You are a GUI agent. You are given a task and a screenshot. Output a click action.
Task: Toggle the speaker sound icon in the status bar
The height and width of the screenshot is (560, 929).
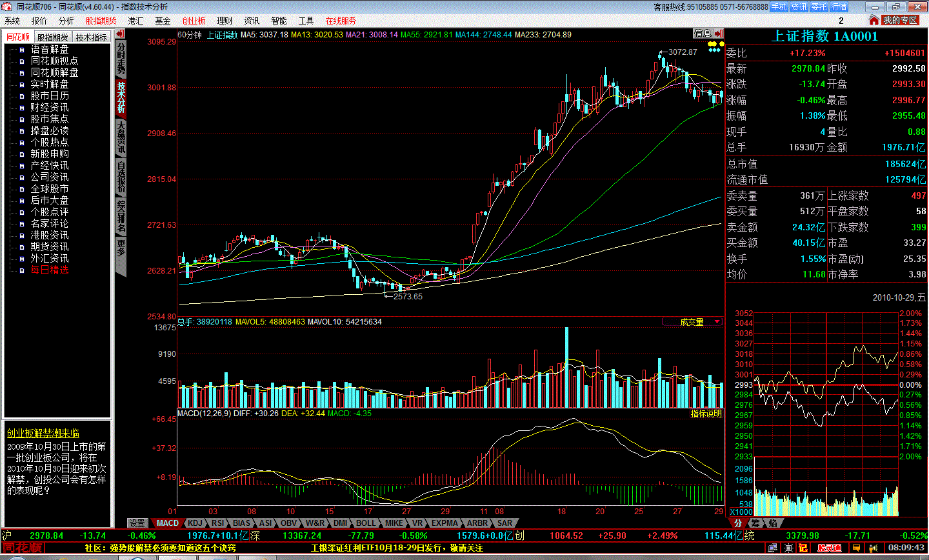click(x=873, y=548)
